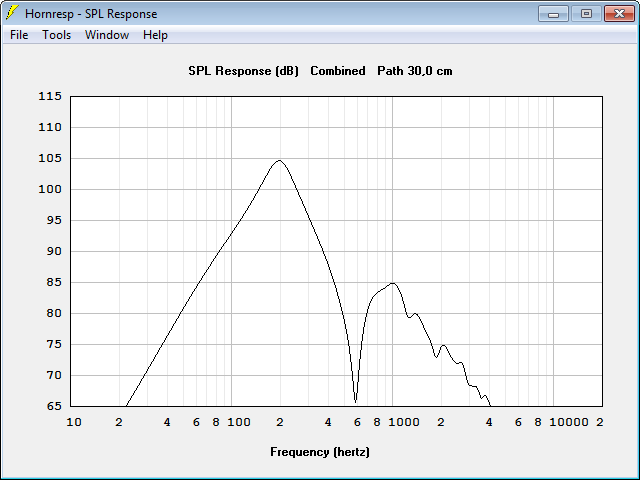The height and width of the screenshot is (480, 640).
Task: Click the Hornresp lightning icon in title bar
Action: coord(12,13)
